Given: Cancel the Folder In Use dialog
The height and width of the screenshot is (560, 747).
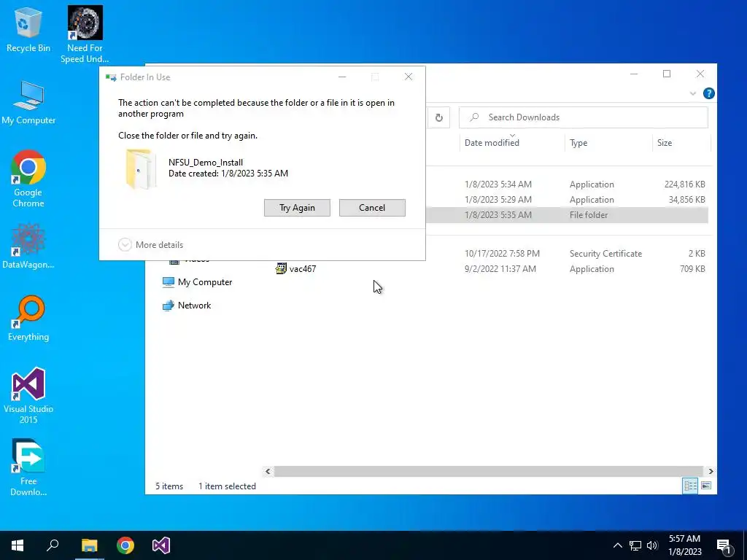Looking at the screenshot, I should pyautogui.click(x=372, y=208).
